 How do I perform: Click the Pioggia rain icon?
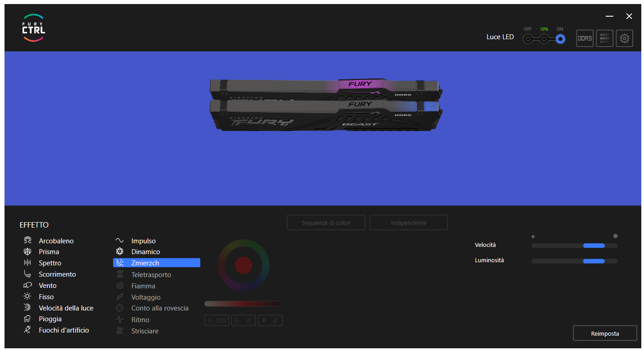coord(27,319)
